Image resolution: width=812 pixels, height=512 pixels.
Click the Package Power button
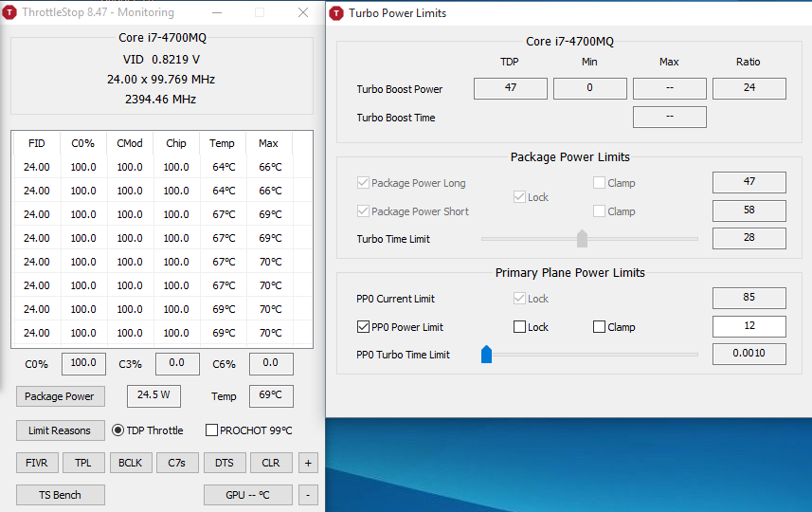[60, 396]
